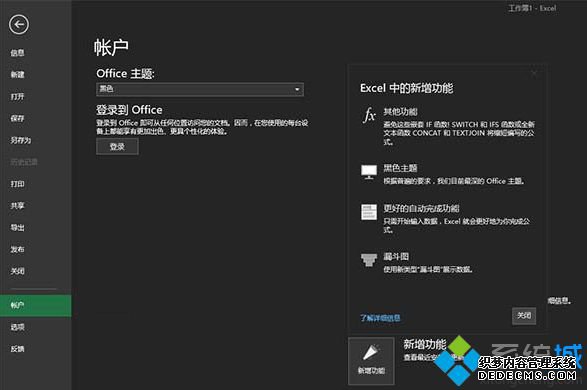This screenshot has height=390, width=587.
Task: Open 选项 (Options) from the sidebar
Action: tap(17, 327)
